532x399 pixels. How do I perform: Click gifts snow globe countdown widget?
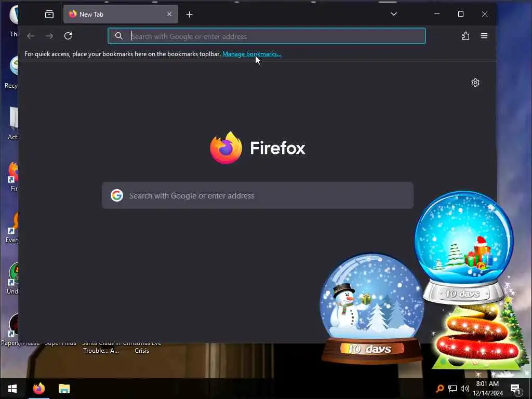pyautogui.click(x=464, y=247)
